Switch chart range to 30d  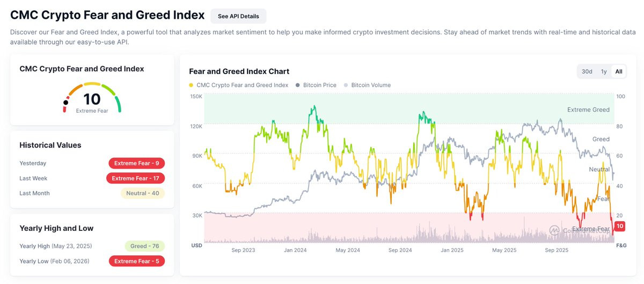pos(587,71)
